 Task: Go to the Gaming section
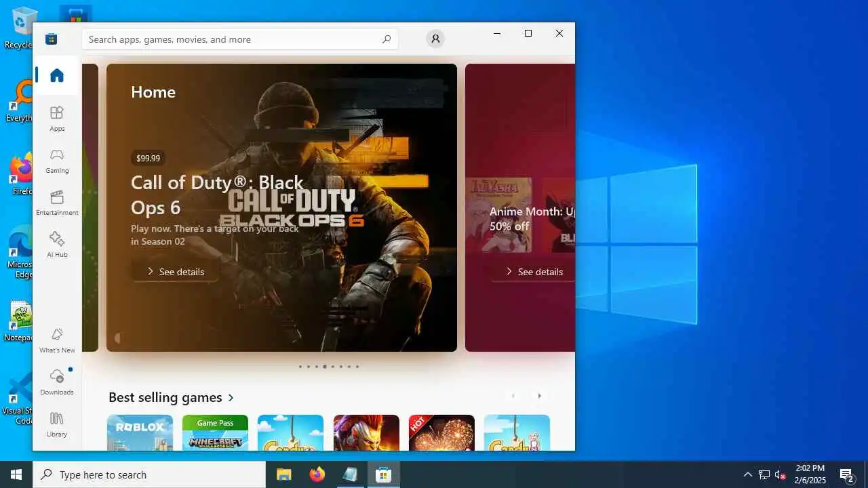57,161
